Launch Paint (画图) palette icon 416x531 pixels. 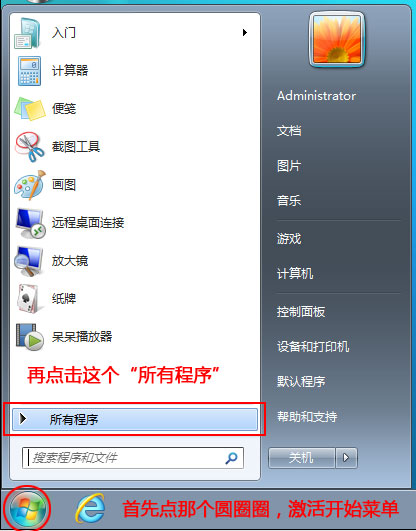point(30,185)
